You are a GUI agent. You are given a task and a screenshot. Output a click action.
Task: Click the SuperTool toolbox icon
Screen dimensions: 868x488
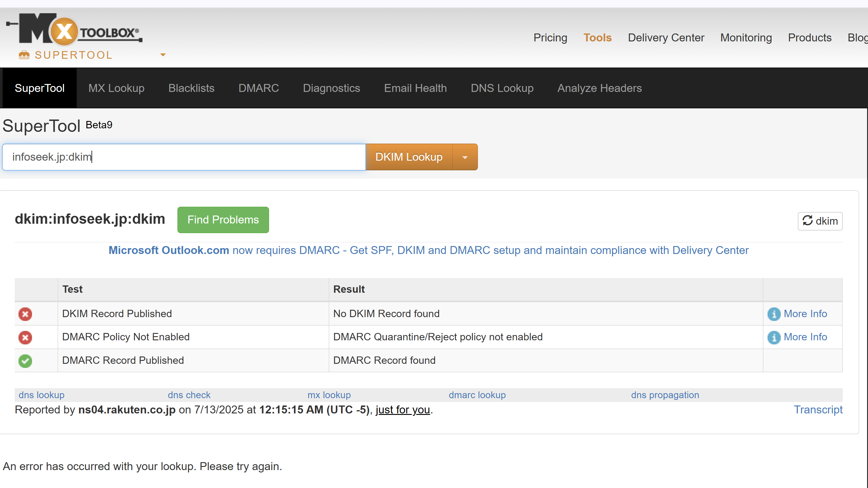point(24,55)
